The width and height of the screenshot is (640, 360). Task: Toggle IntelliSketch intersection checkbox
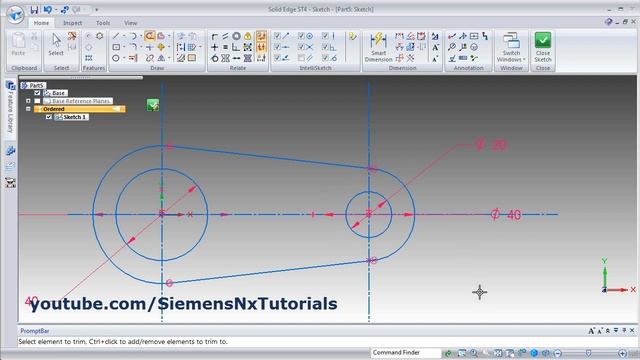click(x=301, y=47)
